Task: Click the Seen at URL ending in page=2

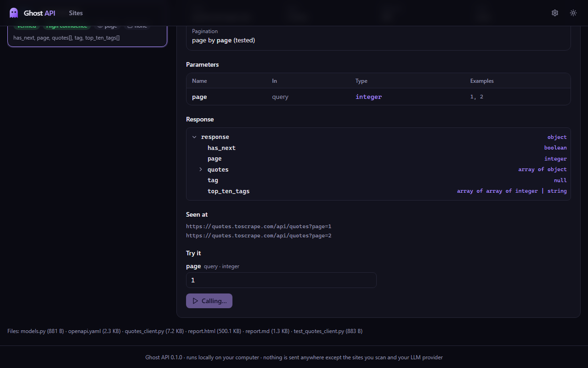Action: (259, 236)
